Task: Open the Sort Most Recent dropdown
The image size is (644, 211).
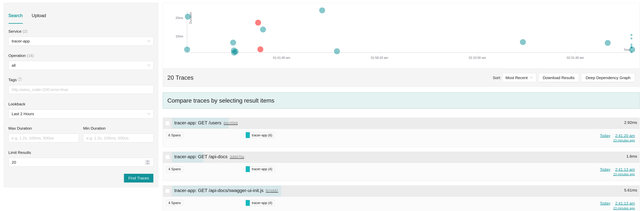Action: click(x=519, y=78)
